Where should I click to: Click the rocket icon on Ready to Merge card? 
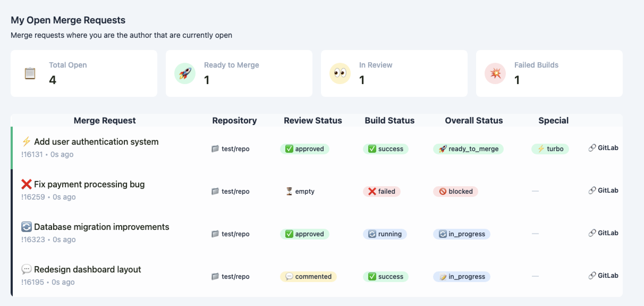pos(184,73)
